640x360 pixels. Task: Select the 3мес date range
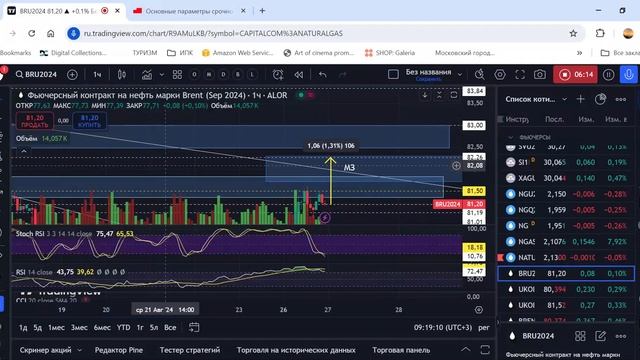pyautogui.click(x=79, y=327)
